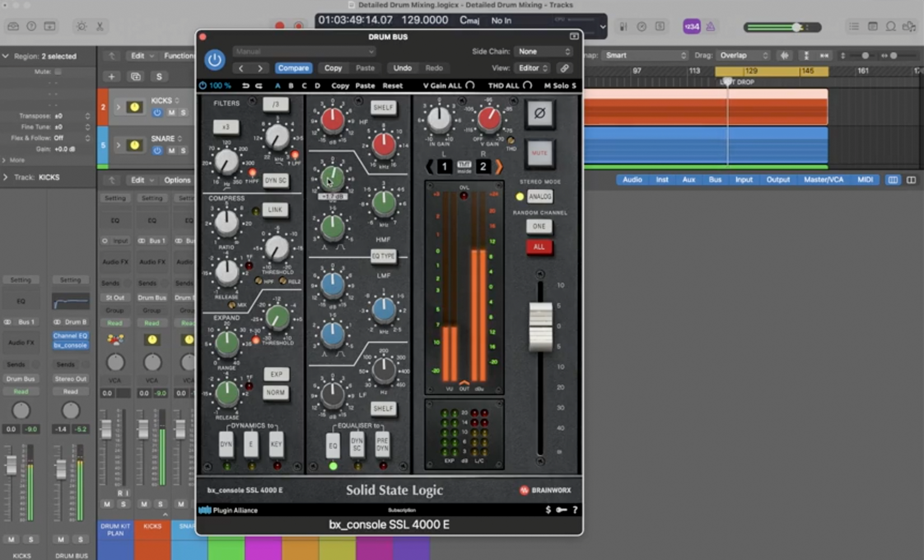
Task: Click the next channel orange arrow
Action: coord(498,166)
